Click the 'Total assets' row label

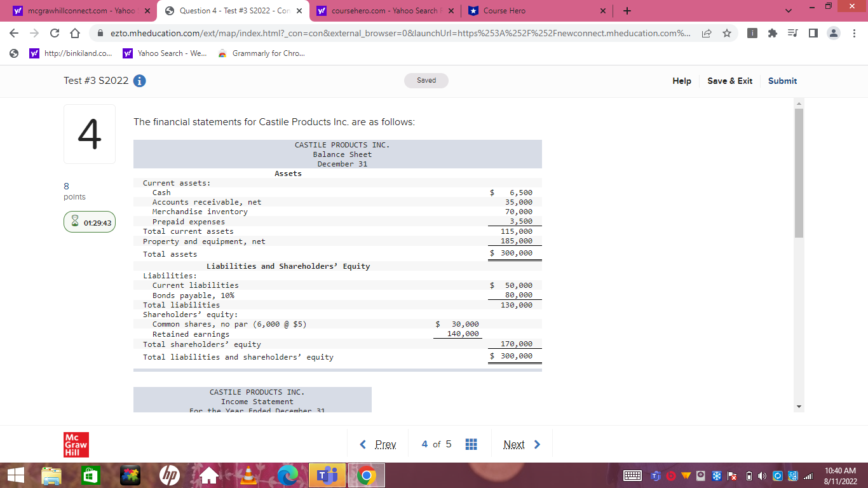click(170, 254)
